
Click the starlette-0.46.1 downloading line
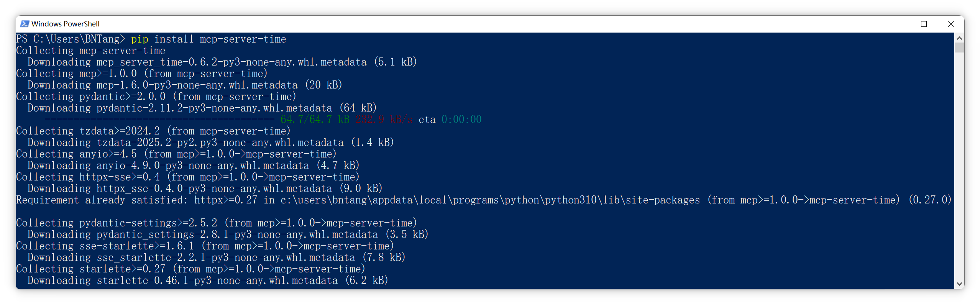(208, 280)
